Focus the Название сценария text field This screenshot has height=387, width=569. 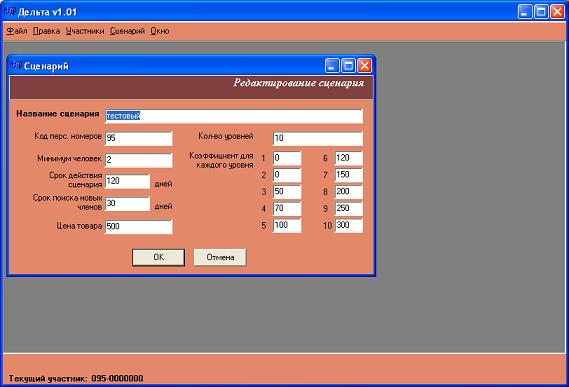pos(234,116)
